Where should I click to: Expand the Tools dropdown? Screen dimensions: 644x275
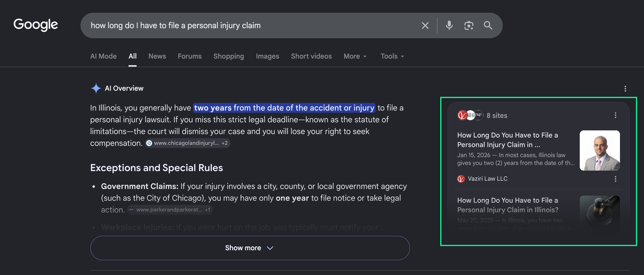(392, 56)
